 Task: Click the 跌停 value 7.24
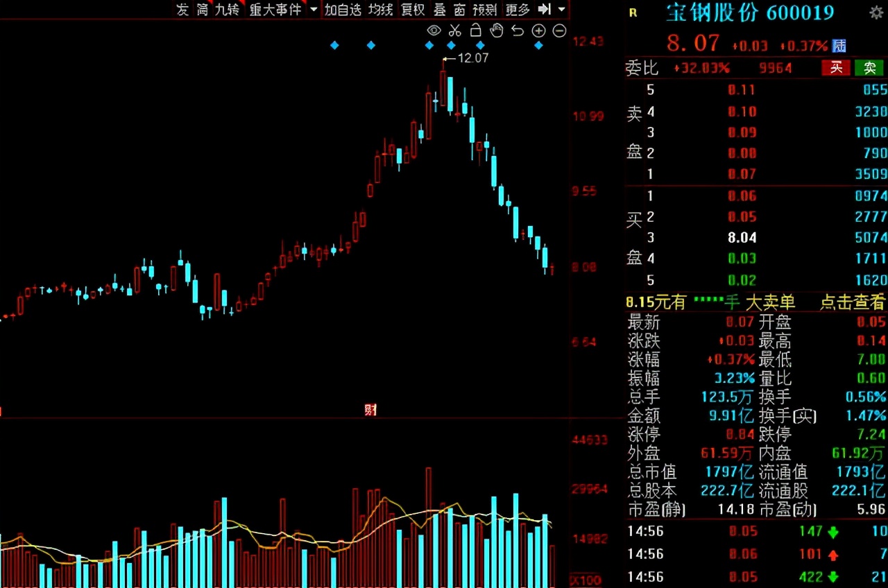873,435
